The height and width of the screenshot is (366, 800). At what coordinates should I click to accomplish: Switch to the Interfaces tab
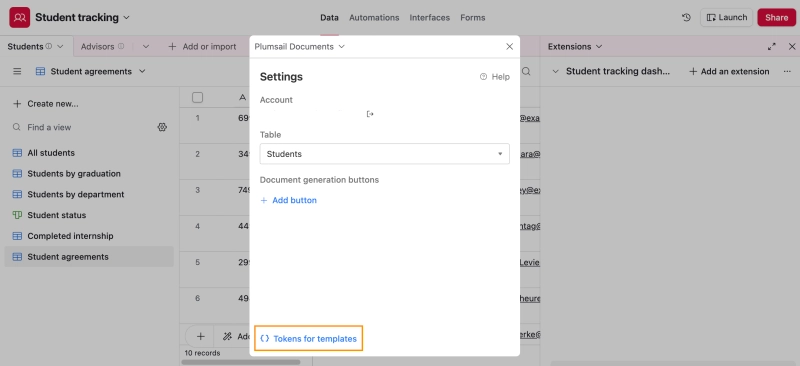pos(430,17)
